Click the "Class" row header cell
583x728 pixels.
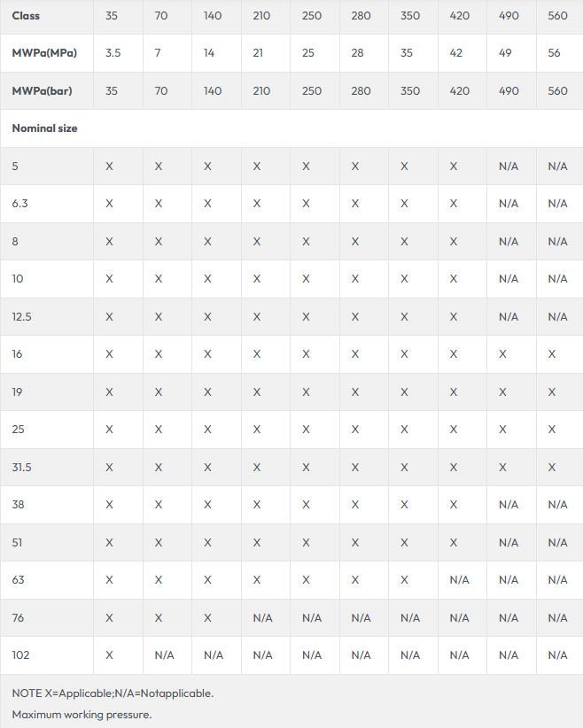coord(26,16)
